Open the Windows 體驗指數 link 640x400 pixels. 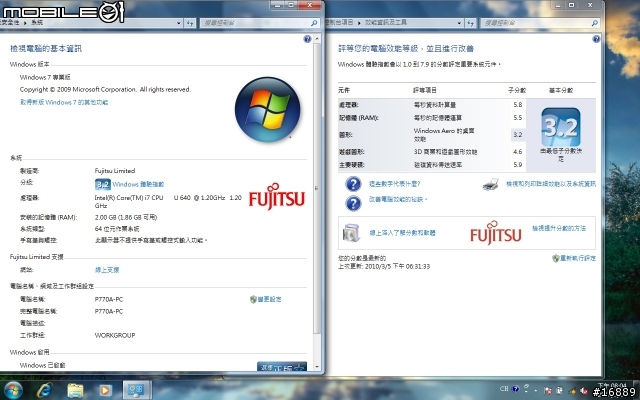[x=138, y=184]
